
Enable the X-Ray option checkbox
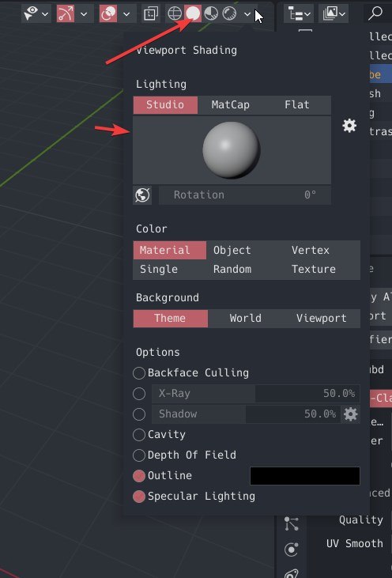[x=139, y=394]
